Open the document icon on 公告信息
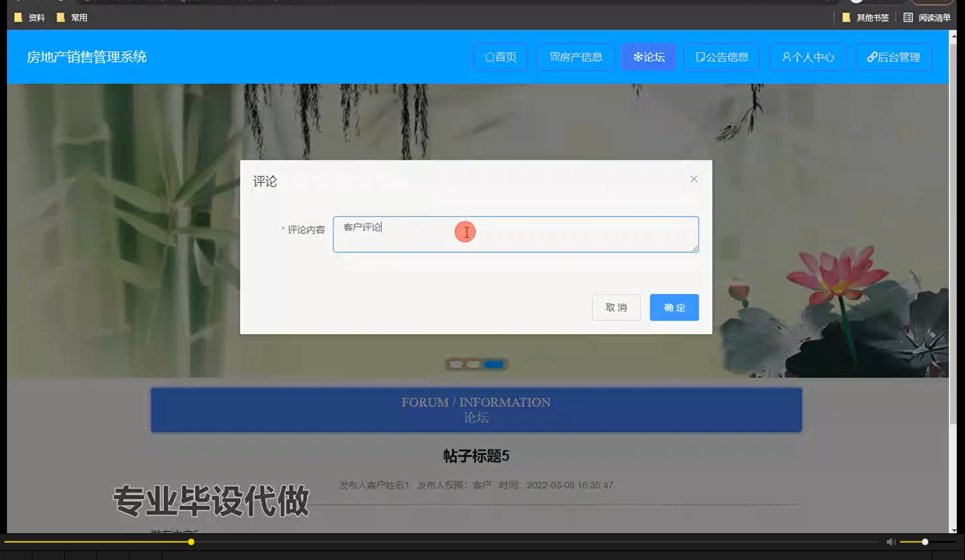965x560 pixels. 700,57
